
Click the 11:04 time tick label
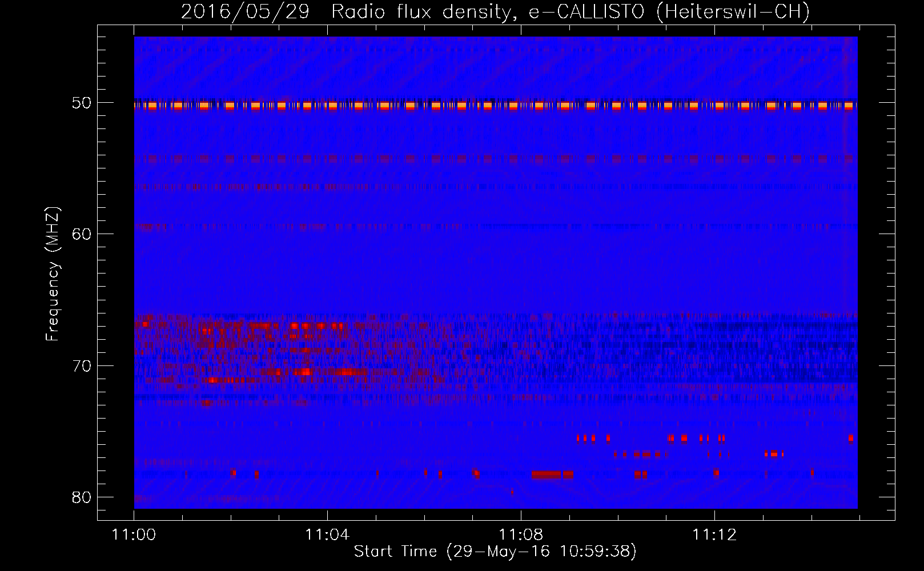click(327, 535)
